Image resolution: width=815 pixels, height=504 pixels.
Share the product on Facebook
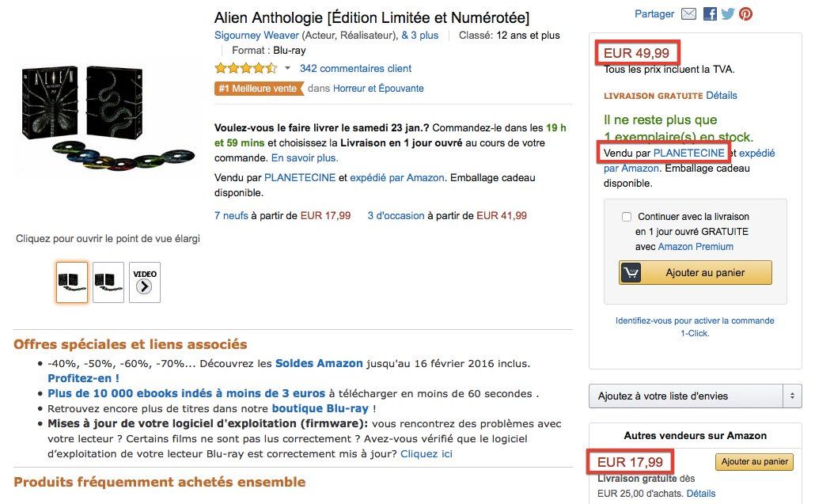710,14
